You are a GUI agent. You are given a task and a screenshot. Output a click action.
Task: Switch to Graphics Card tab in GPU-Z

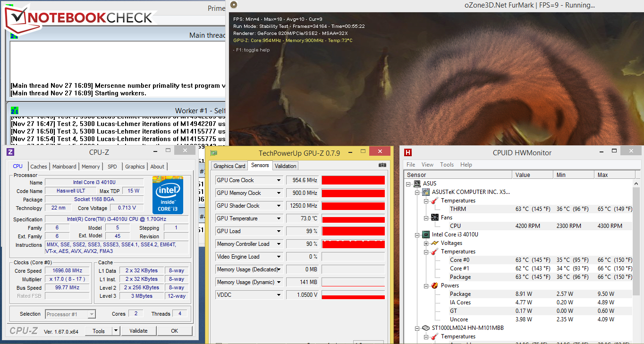coord(229,166)
